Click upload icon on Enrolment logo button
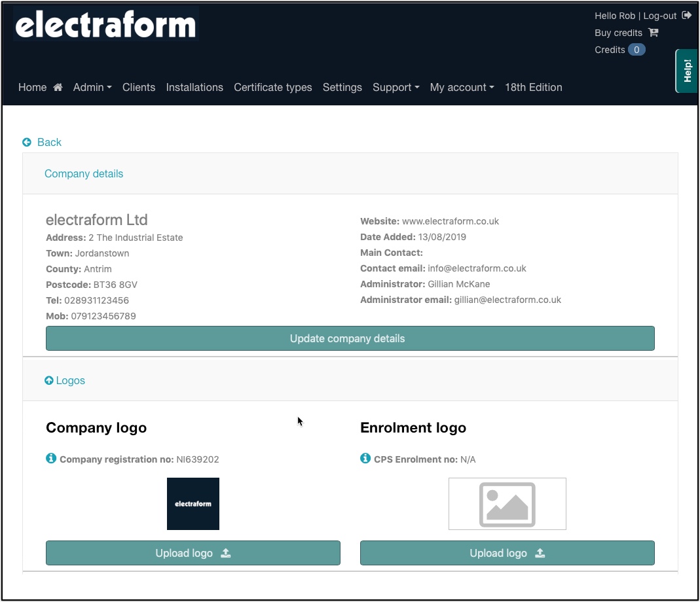 point(540,553)
